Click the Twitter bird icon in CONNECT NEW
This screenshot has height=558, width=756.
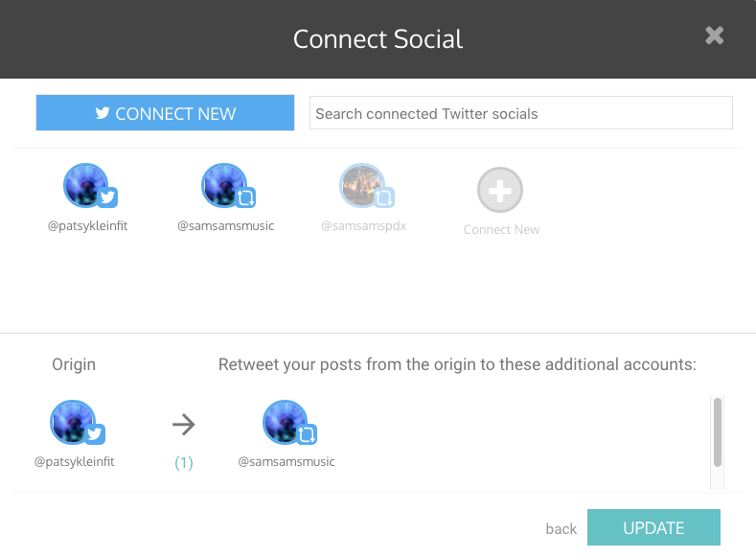coord(103,113)
